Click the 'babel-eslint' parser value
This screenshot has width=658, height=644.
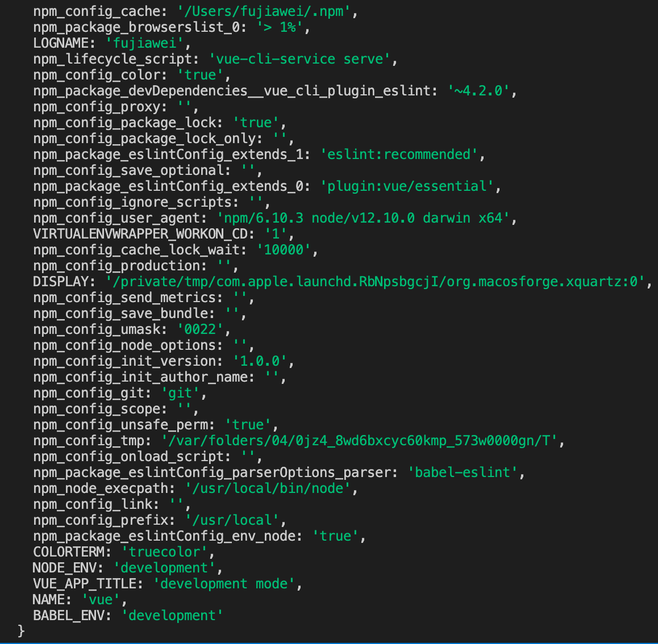463,472
